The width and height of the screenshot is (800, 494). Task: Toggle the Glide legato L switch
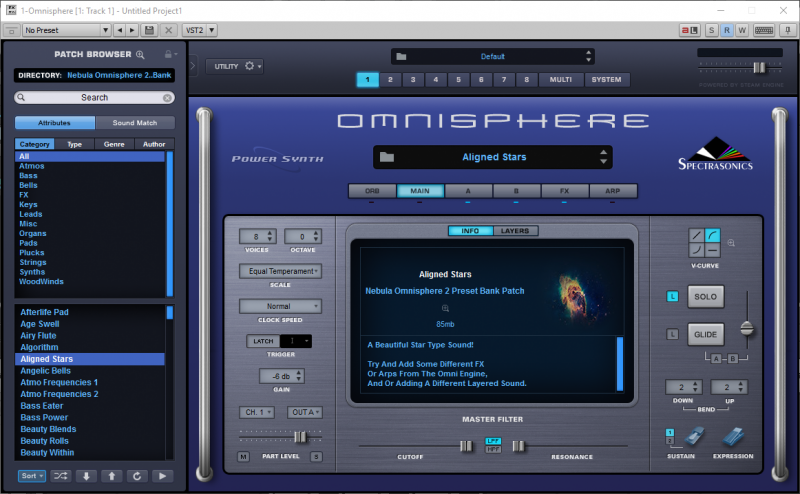point(672,334)
